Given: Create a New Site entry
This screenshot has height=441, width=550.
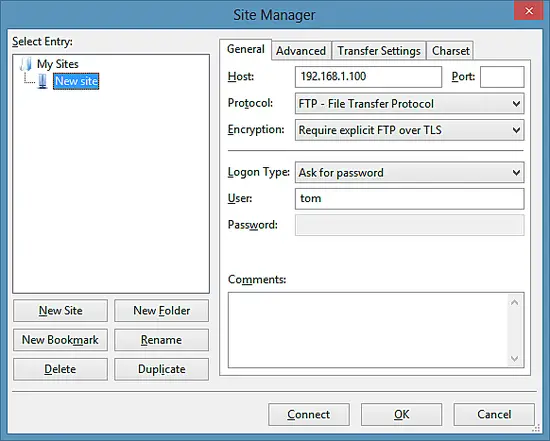Looking at the screenshot, I should point(60,310).
